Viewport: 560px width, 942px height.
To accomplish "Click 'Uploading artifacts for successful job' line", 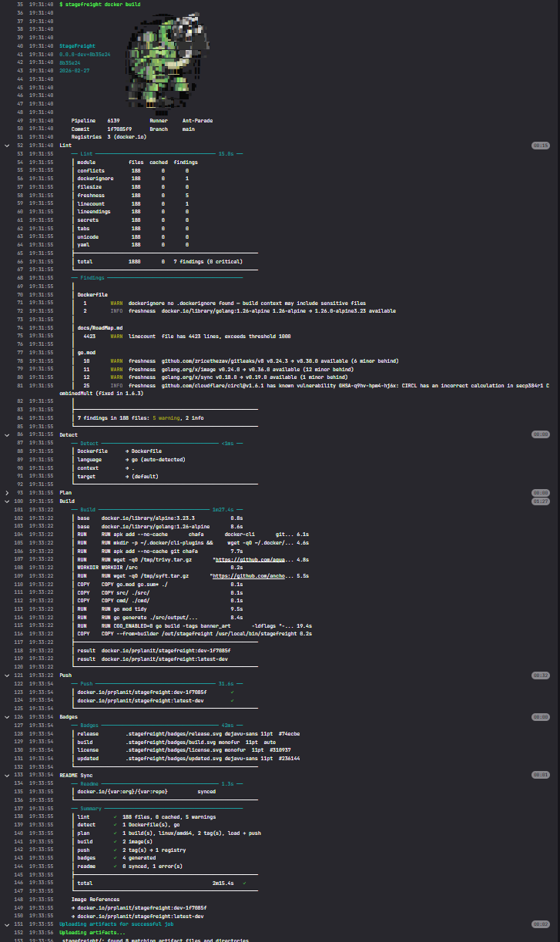I will (x=115, y=924).
